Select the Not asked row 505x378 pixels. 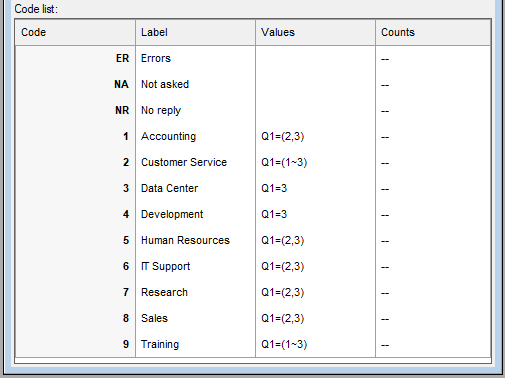253,84
